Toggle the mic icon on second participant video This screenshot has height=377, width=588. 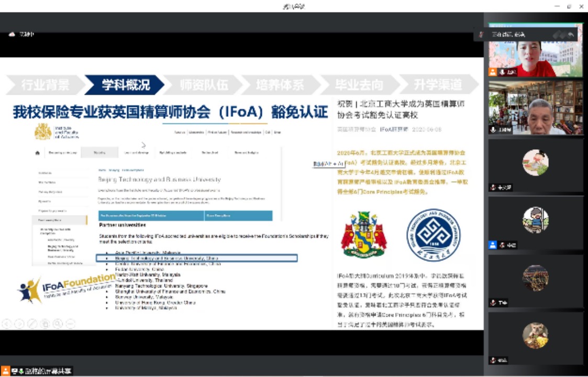(493, 130)
